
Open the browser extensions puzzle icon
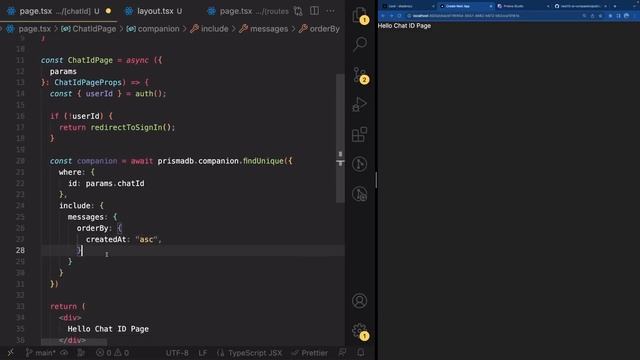pyautogui.click(x=610, y=16)
